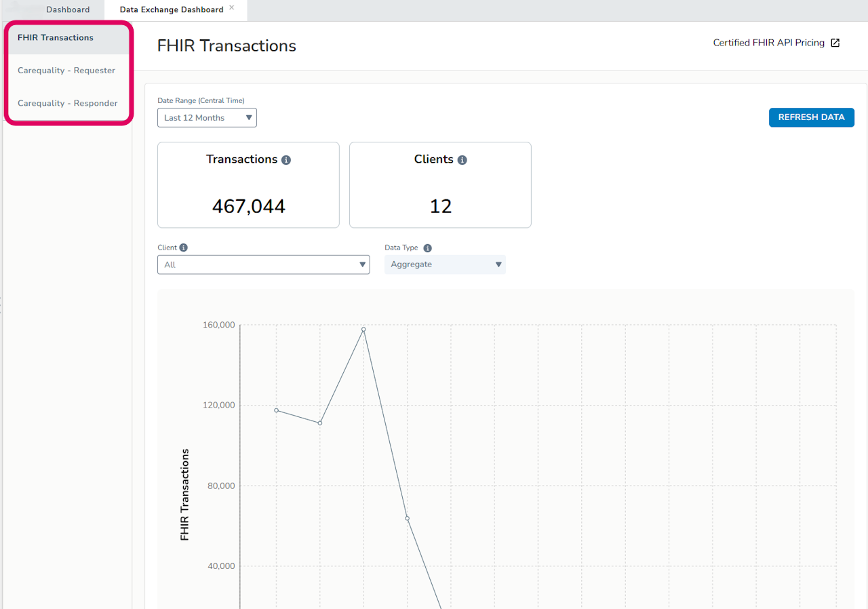The height and width of the screenshot is (609, 868).
Task: Go to Carequality - Requester
Action: [x=67, y=71]
